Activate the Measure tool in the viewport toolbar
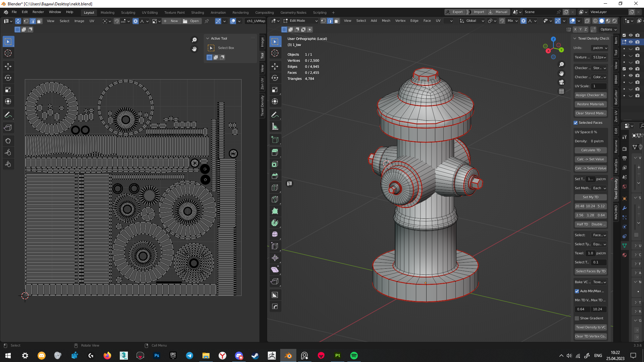Image resolution: width=644 pixels, height=362 pixels. click(275, 126)
